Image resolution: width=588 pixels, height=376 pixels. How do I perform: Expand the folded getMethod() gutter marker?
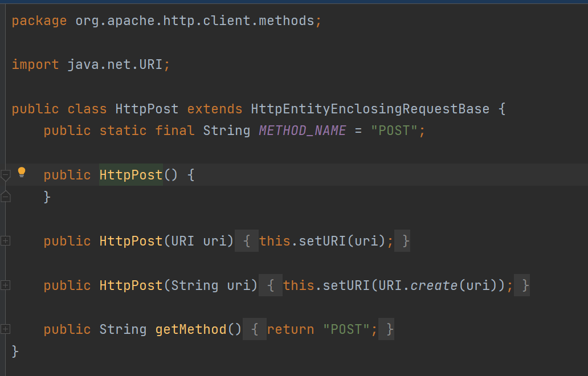pyautogui.click(x=5, y=329)
